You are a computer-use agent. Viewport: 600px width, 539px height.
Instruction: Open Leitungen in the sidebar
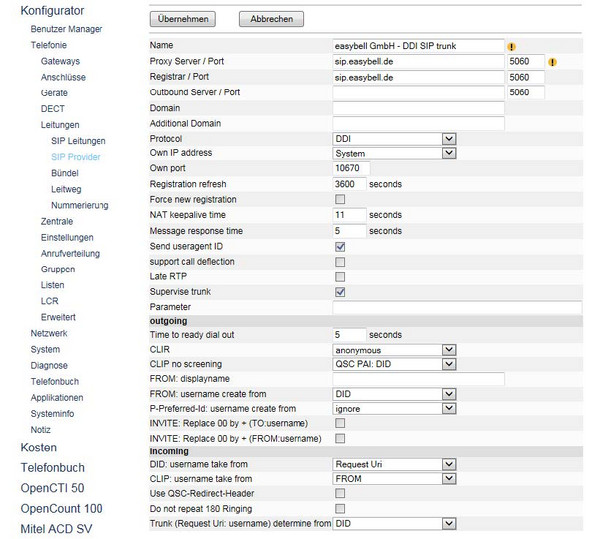[60, 125]
